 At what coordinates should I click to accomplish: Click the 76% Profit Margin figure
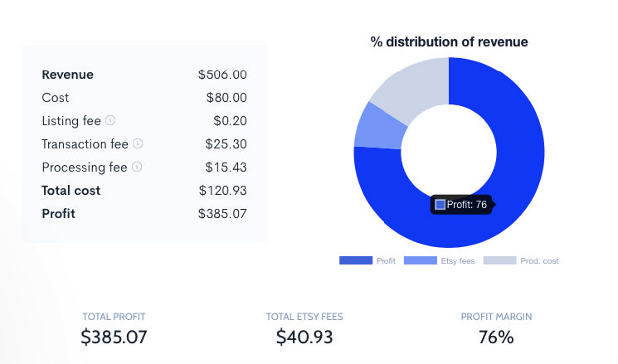(x=496, y=337)
